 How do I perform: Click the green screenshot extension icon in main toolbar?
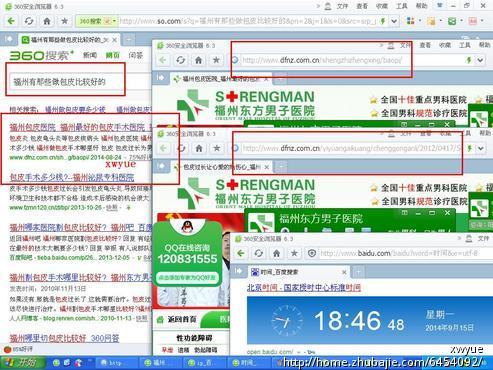[452, 21]
